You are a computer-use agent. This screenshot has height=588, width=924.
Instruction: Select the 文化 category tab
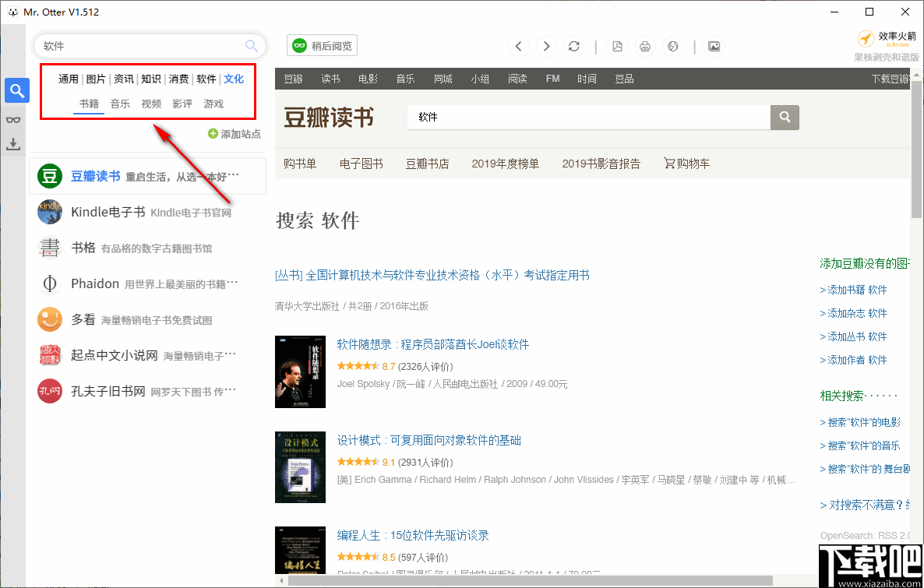coord(234,79)
